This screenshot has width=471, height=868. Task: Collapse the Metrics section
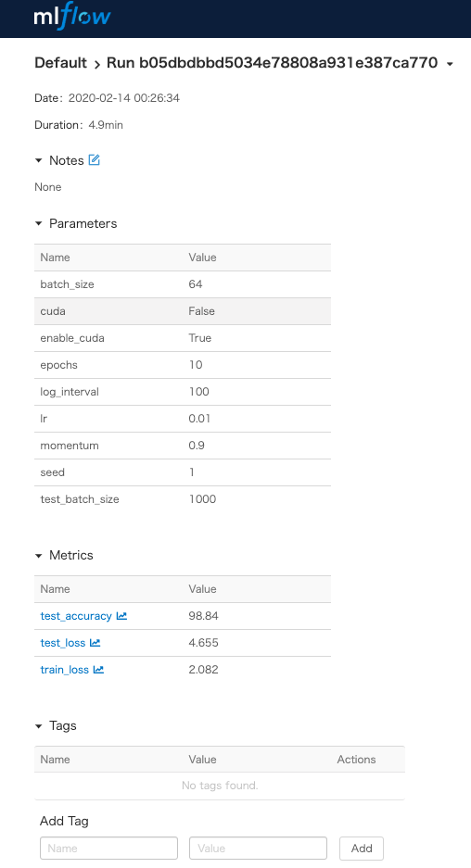click(39, 555)
